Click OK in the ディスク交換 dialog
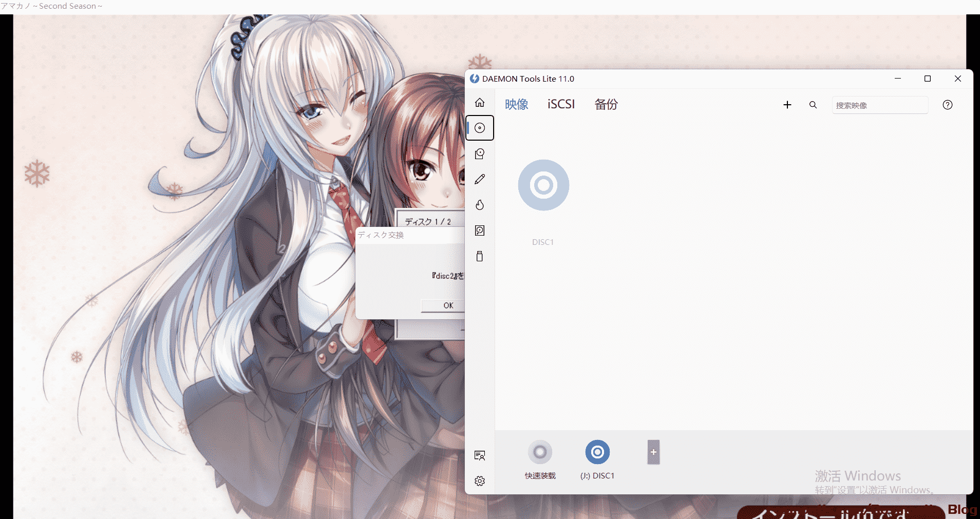980x519 pixels. pyautogui.click(x=443, y=305)
